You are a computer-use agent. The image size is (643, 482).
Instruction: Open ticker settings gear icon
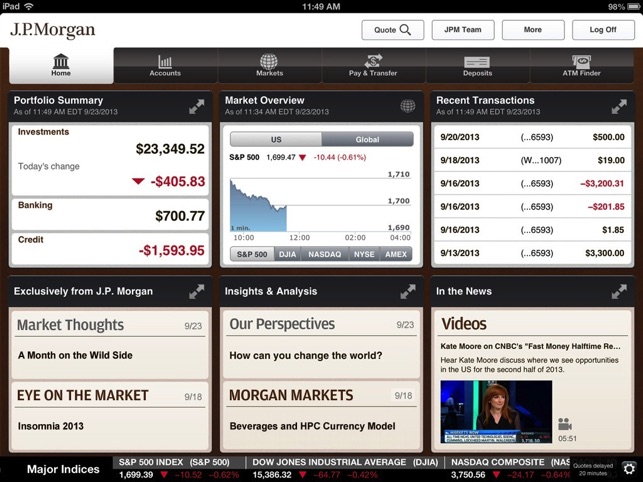pos(629,468)
